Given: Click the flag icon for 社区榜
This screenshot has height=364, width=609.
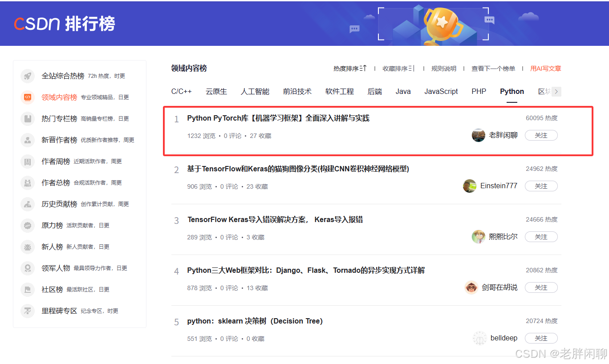Looking at the screenshot, I should pyautogui.click(x=28, y=290).
